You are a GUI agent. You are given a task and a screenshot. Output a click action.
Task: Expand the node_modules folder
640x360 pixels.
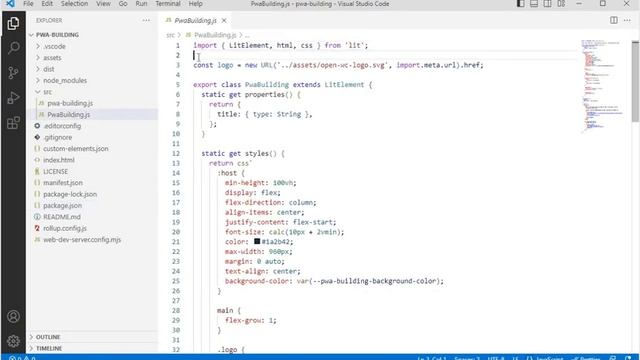click(x=65, y=81)
